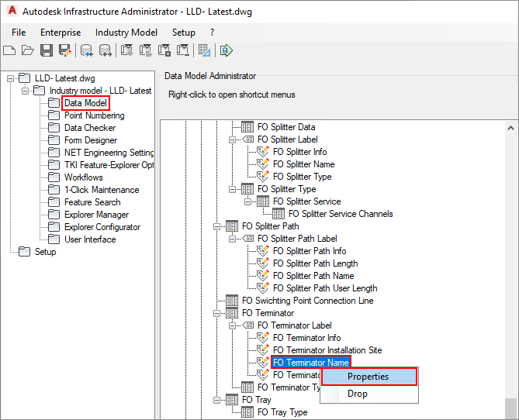Select the Explorer Manager tree item
The image size is (519, 420).
[x=96, y=215]
